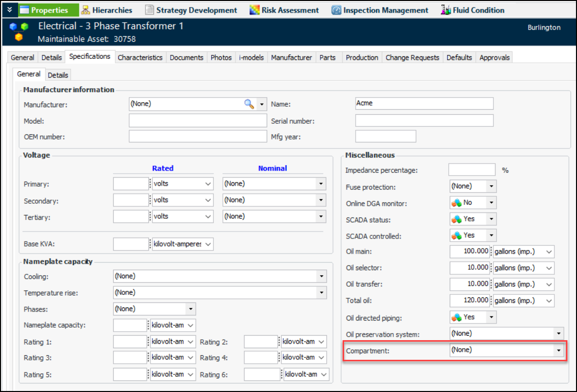The image size is (577, 392).
Task: Click the Hierarchies tree icon
Action: (x=86, y=10)
